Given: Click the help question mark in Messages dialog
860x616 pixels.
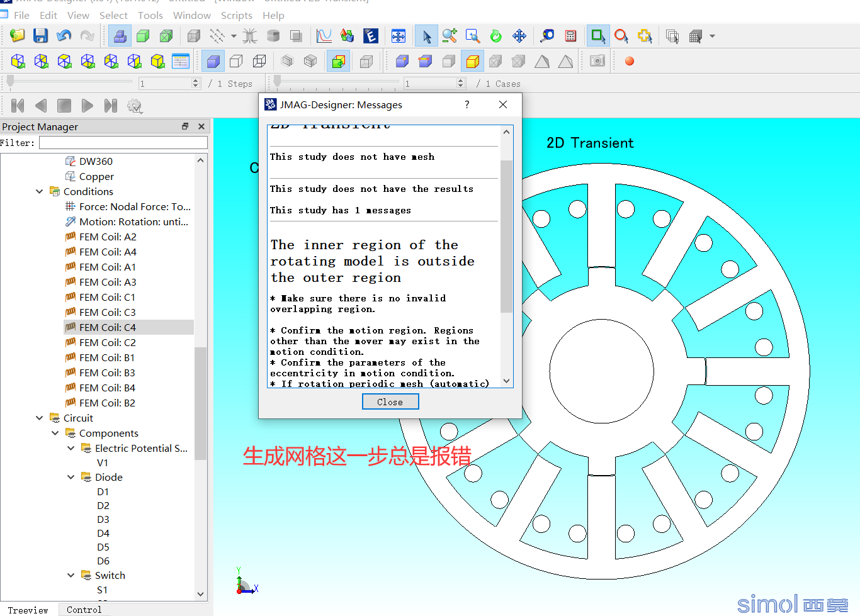Looking at the screenshot, I should click(467, 104).
